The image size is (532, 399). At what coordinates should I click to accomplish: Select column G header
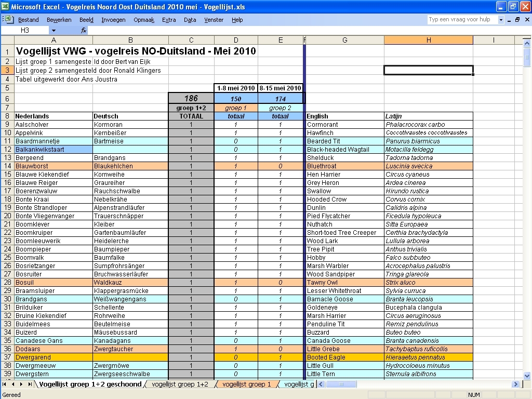coord(345,40)
